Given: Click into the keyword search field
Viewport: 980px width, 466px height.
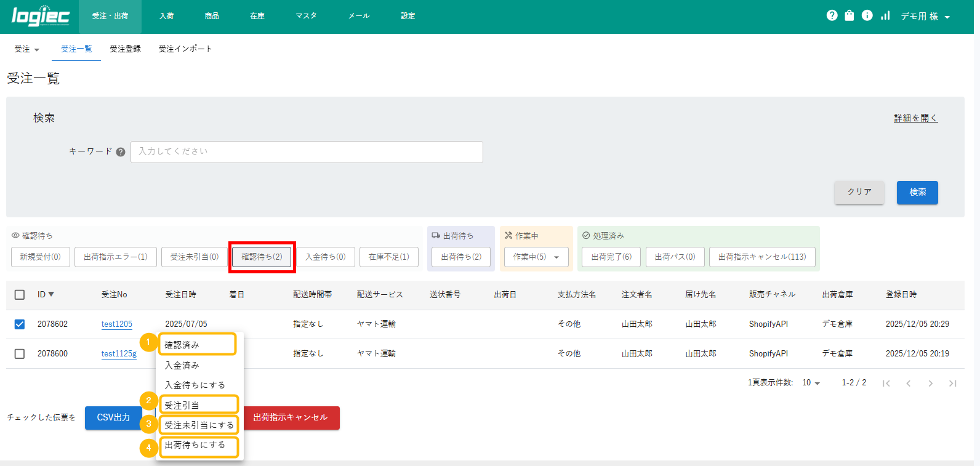Looking at the screenshot, I should (307, 152).
